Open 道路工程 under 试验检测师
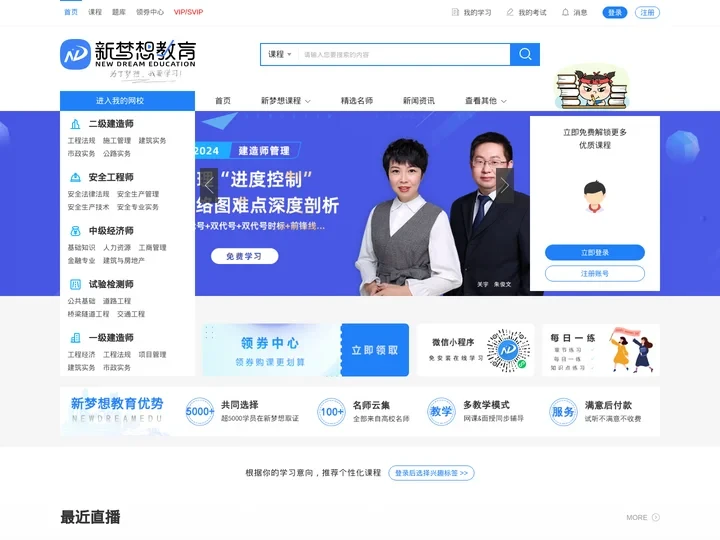 [x=117, y=301]
